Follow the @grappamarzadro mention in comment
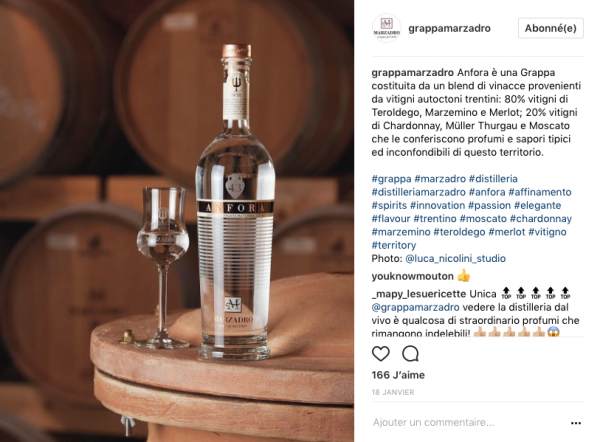This screenshot has width=600, height=442. tap(415, 307)
